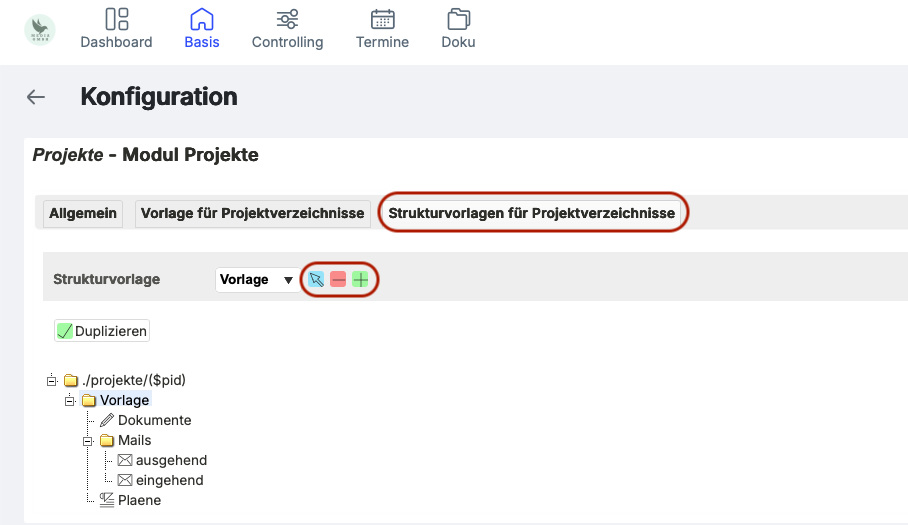Click the red minus remove icon
This screenshot has height=525, width=908.
338,280
